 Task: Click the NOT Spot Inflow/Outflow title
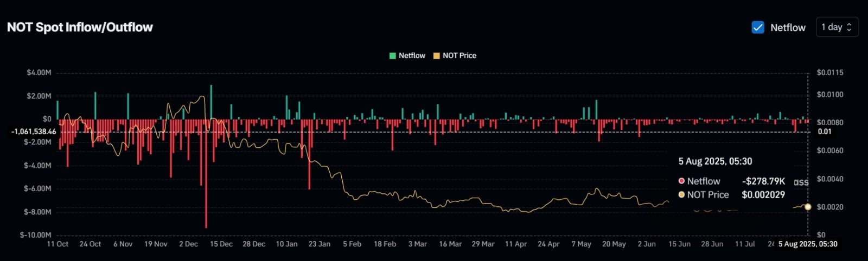coord(80,27)
